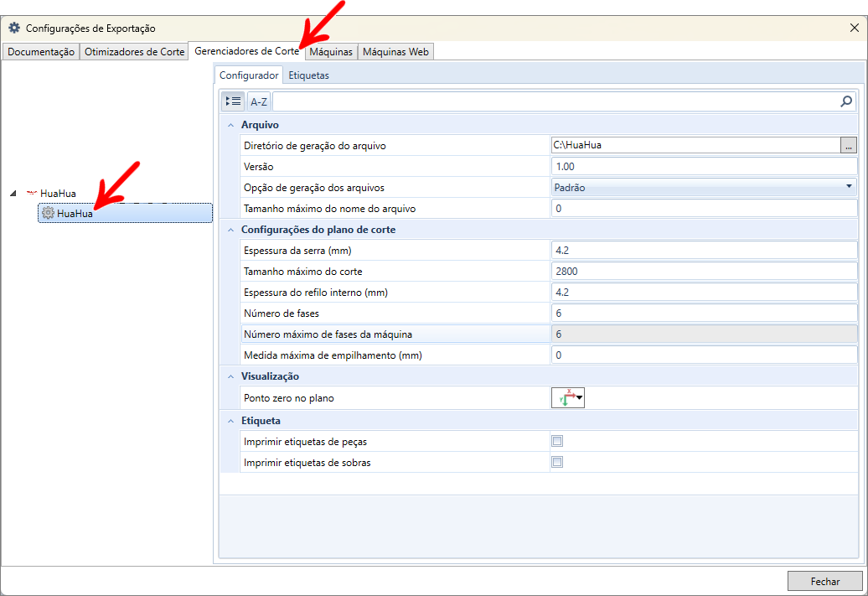Browse directory with ellipsis button
Image resolution: width=868 pixels, height=596 pixels.
point(848,145)
